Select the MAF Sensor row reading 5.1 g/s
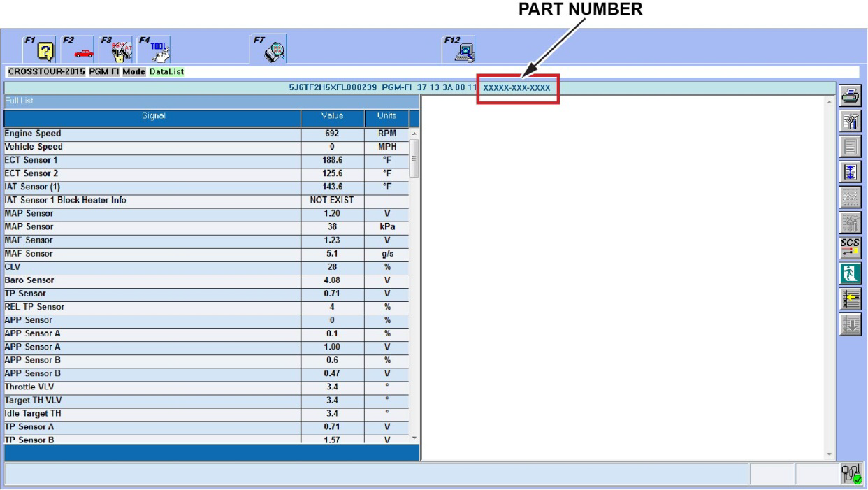This screenshot has height=490, width=868. pos(205,253)
